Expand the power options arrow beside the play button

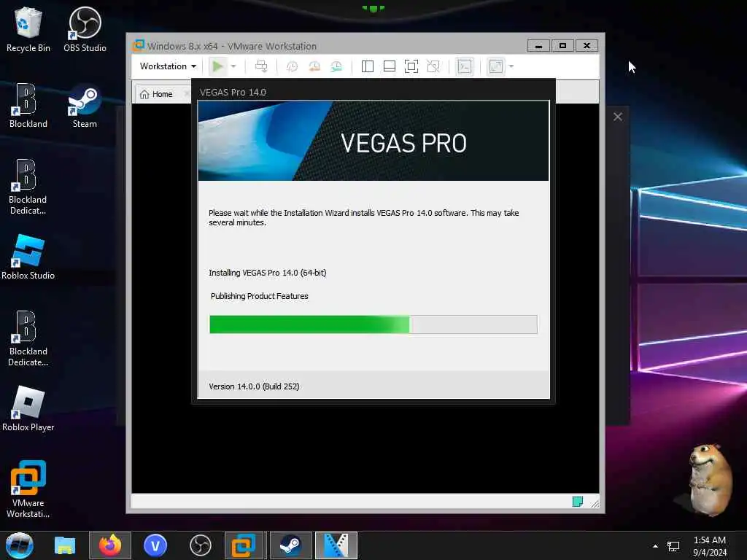233,66
